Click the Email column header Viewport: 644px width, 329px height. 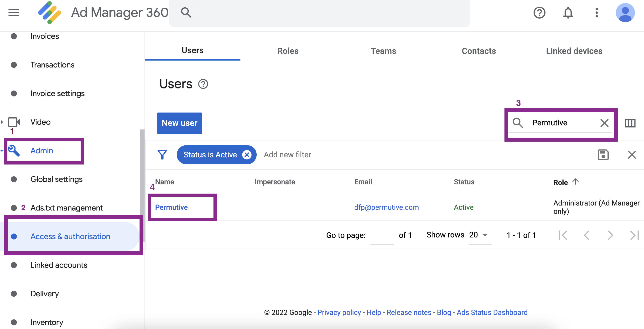(x=363, y=182)
